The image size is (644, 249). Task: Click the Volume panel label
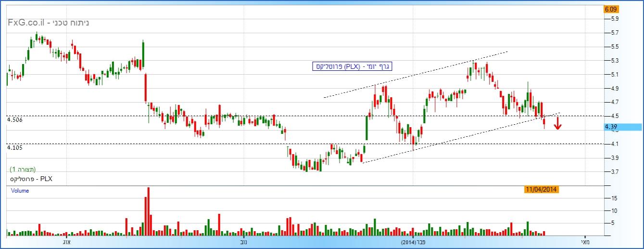tap(20, 191)
